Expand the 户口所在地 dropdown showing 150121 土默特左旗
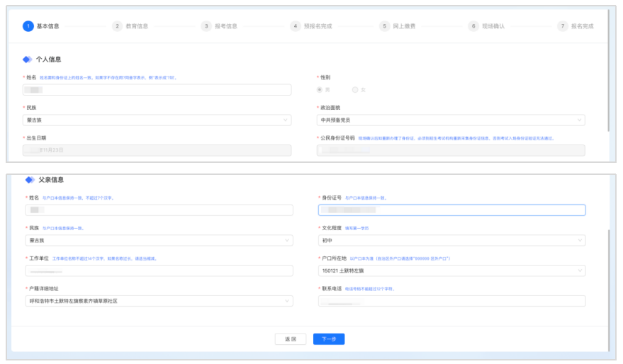This screenshot has height=364, width=623. (x=451, y=271)
